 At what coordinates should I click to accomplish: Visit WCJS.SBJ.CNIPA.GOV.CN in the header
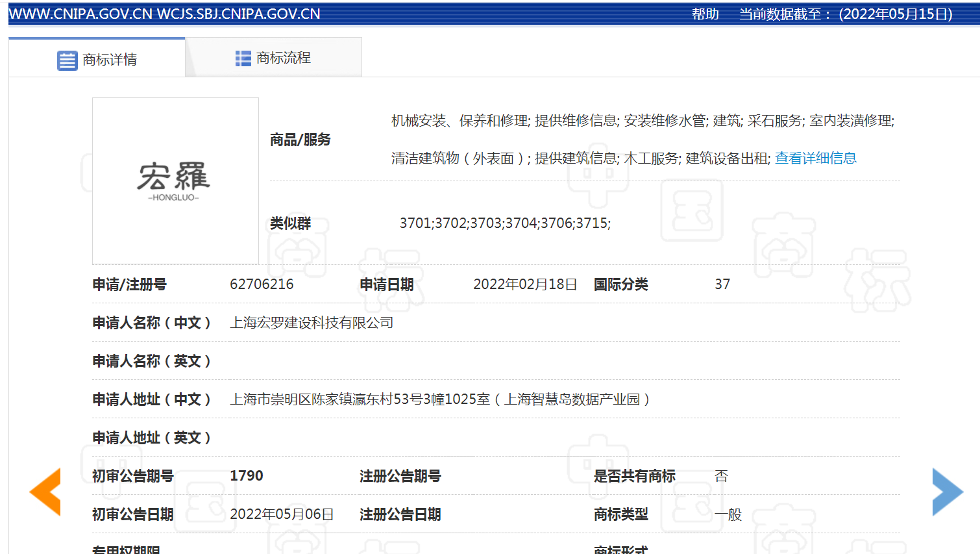pos(238,14)
